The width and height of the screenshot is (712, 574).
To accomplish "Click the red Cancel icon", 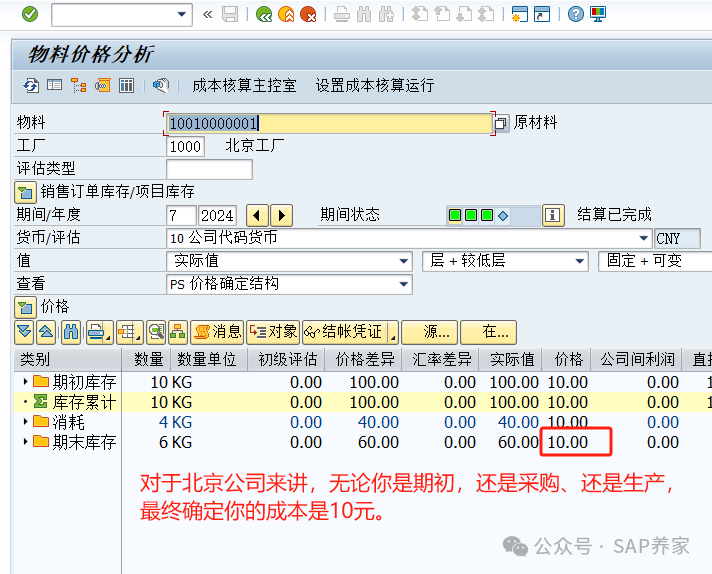I will coord(308,15).
